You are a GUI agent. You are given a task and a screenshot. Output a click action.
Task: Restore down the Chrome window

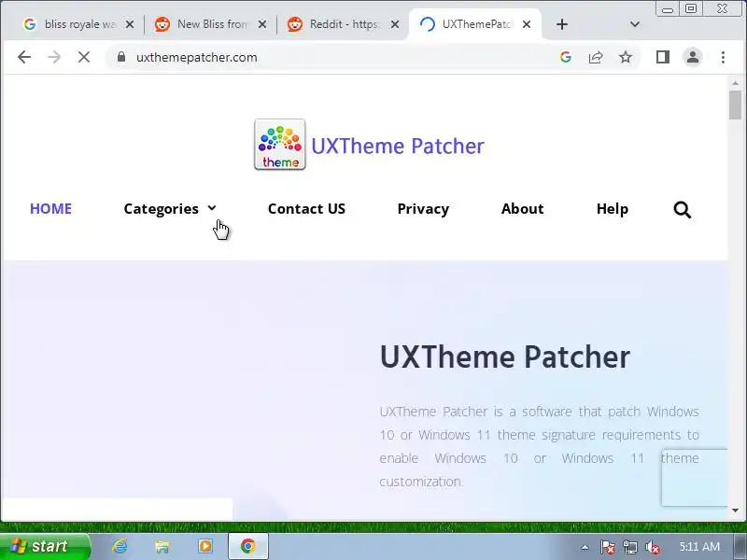(691, 9)
